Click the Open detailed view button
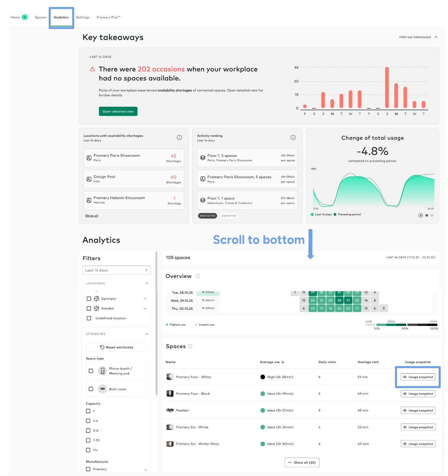 118,111
